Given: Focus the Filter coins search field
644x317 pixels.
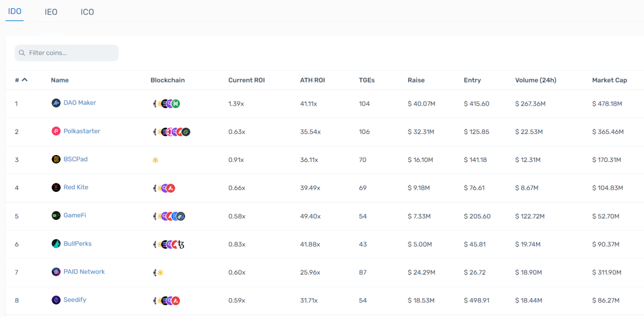Looking at the screenshot, I should (x=67, y=53).
